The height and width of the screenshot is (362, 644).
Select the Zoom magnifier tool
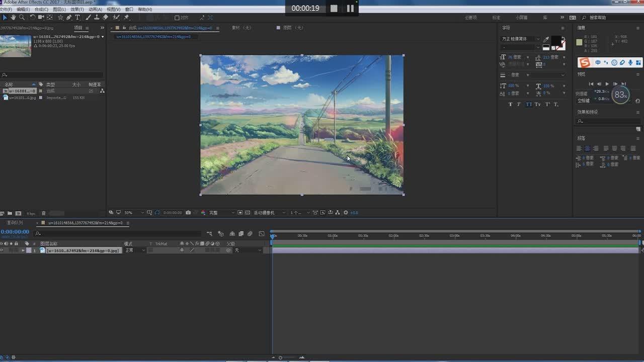[22, 18]
